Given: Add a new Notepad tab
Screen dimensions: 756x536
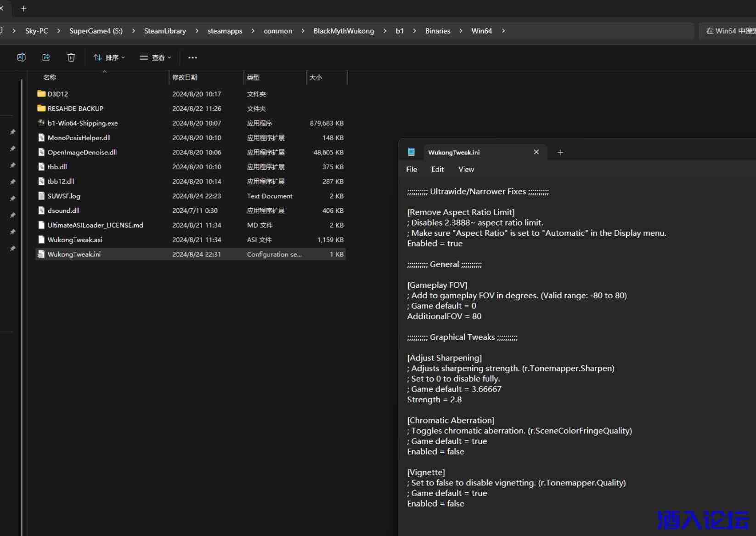Looking at the screenshot, I should tap(560, 152).
